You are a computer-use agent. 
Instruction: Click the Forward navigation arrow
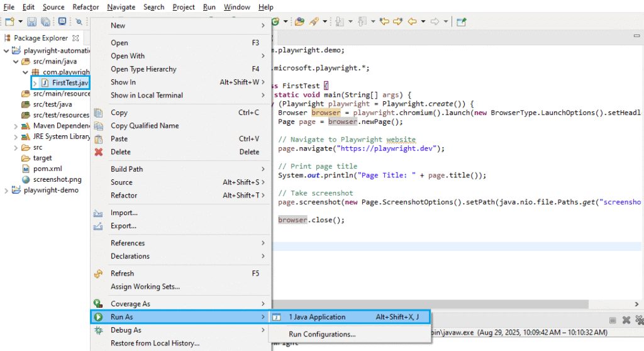pos(435,21)
